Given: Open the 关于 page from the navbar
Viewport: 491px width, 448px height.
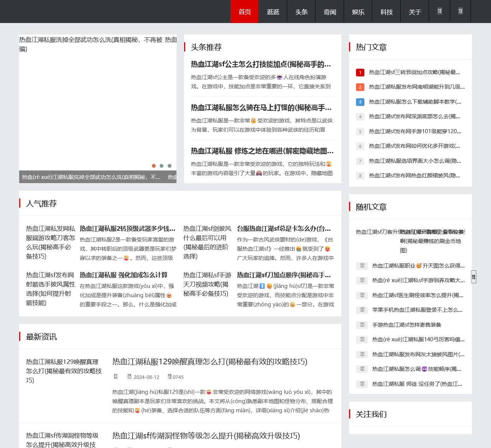Looking at the screenshot, I should 415,12.
